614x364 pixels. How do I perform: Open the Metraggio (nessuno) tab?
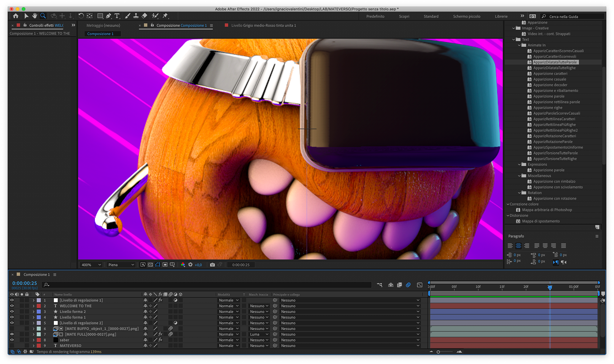click(103, 25)
